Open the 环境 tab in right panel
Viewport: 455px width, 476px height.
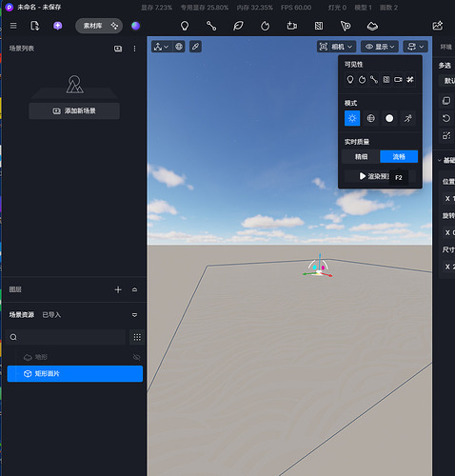click(x=445, y=47)
